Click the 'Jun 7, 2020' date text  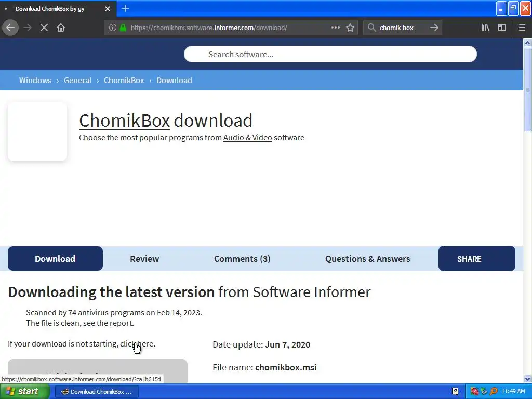(287, 345)
